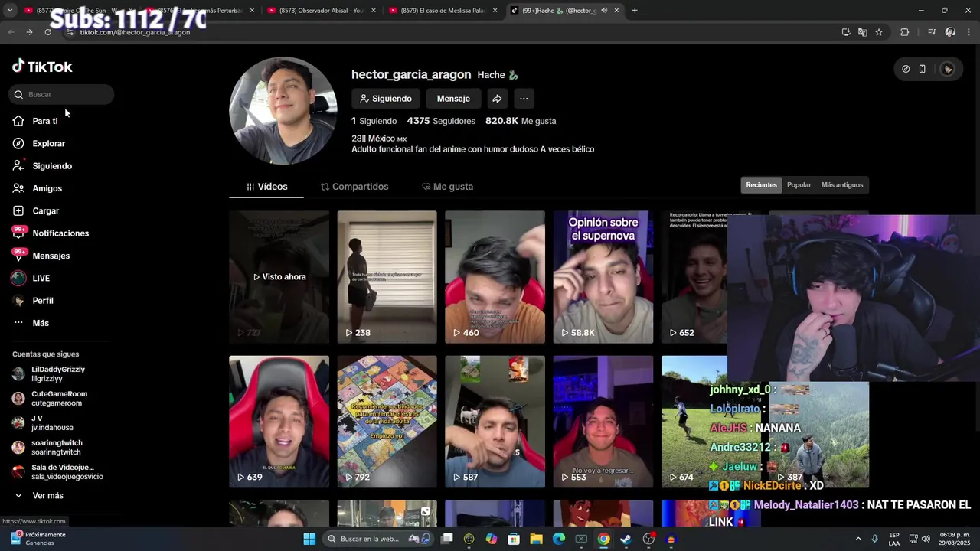
Task: Open Opinión sobre el supernova video
Action: (x=603, y=277)
